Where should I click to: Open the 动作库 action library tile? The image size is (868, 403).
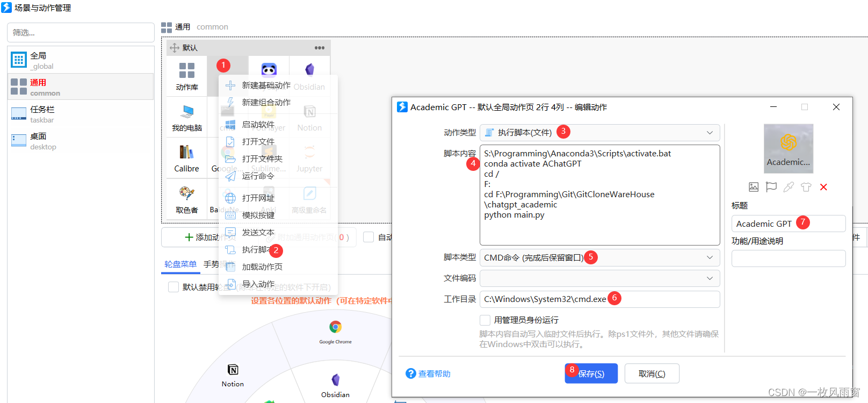[186, 76]
